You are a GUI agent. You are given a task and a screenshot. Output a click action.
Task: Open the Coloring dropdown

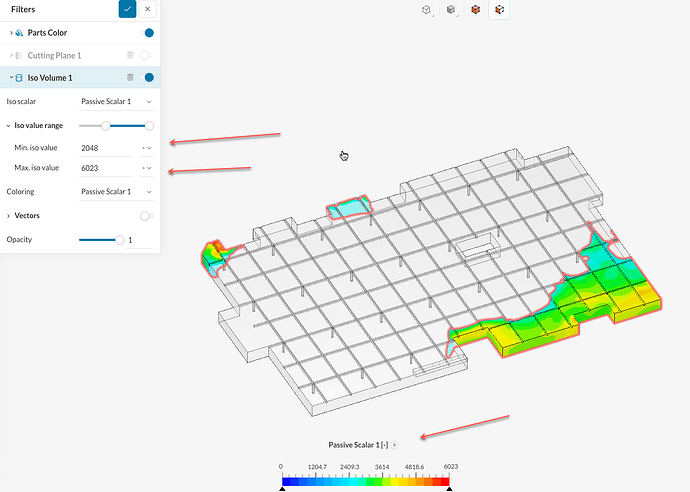tap(116, 192)
